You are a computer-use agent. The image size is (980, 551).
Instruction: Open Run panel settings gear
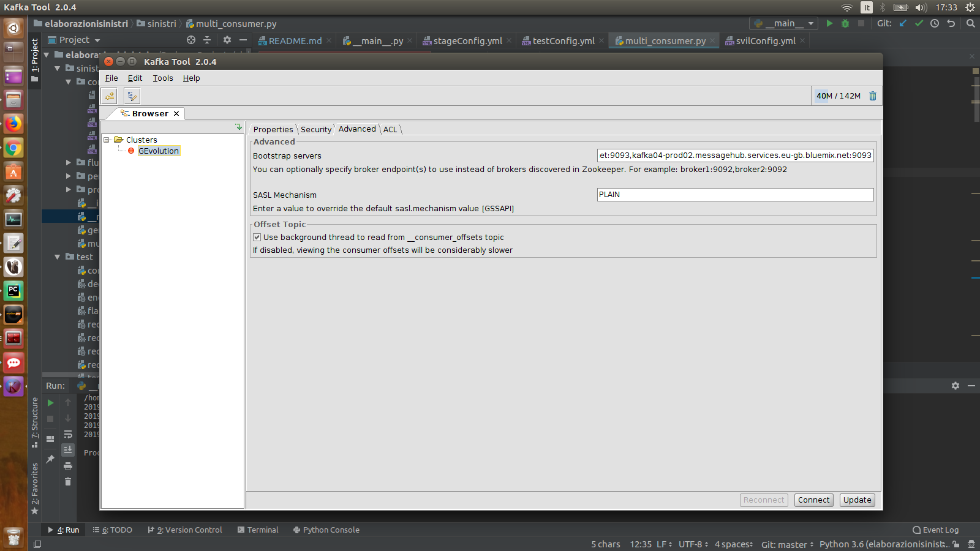click(x=956, y=386)
